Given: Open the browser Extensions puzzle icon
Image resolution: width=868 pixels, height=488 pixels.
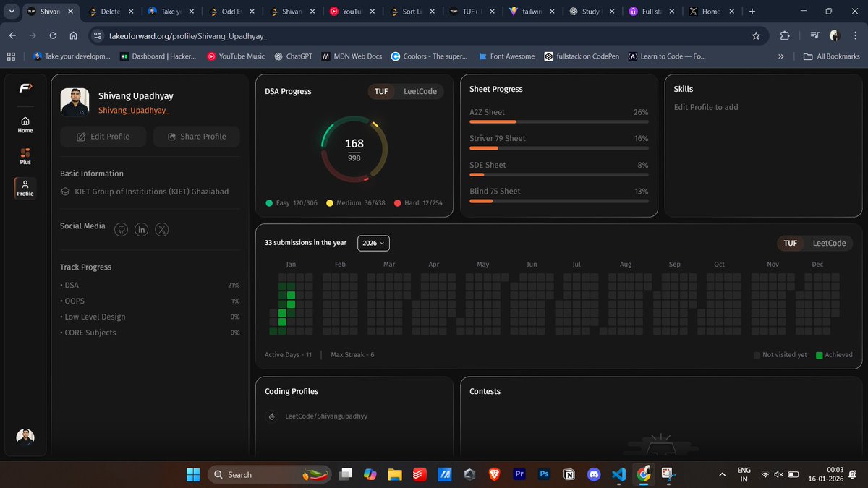Looking at the screenshot, I should click(x=785, y=35).
